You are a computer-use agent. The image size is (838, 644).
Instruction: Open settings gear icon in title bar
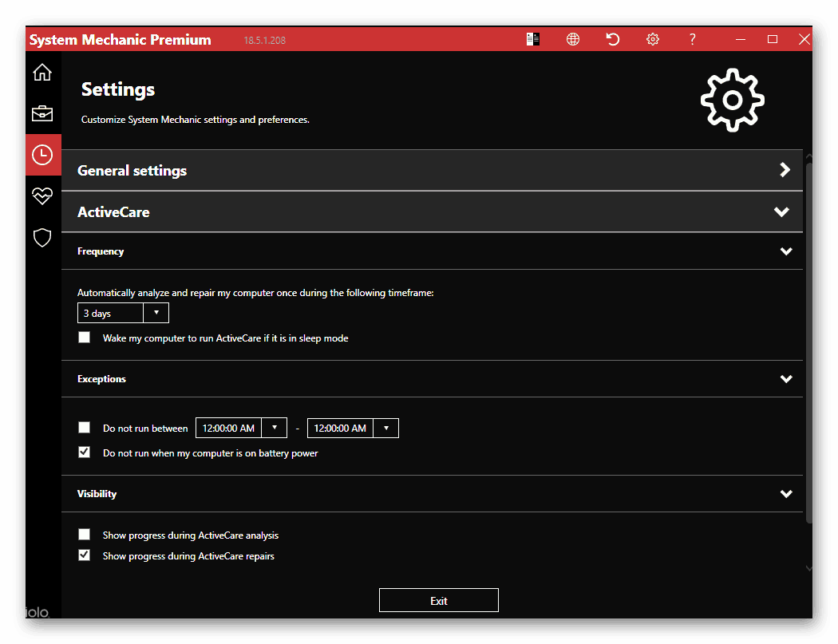[x=653, y=39]
